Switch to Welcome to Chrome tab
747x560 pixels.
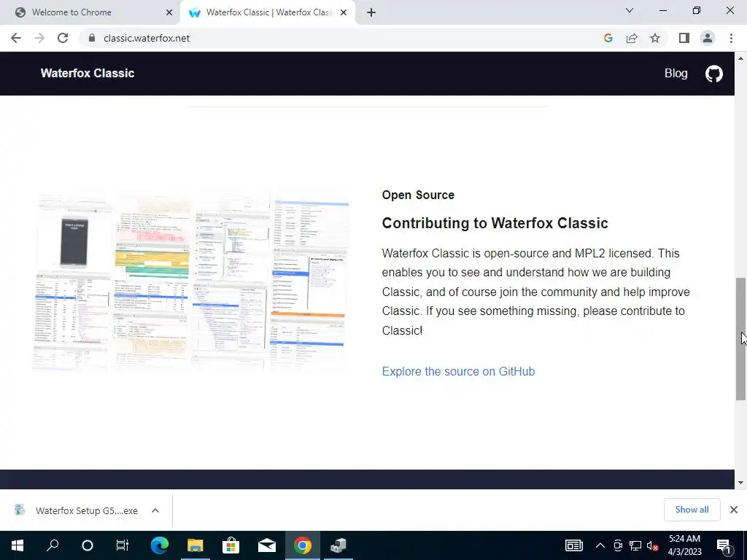tap(90, 12)
